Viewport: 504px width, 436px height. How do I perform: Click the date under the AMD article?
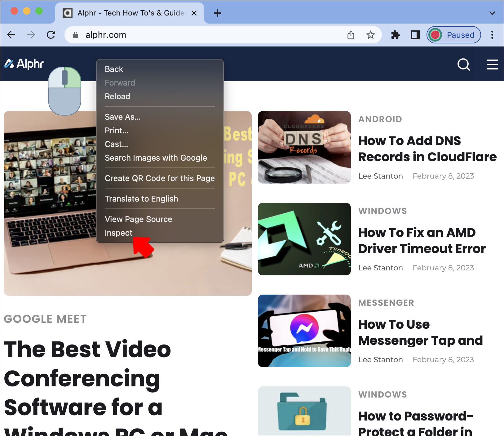pos(443,268)
